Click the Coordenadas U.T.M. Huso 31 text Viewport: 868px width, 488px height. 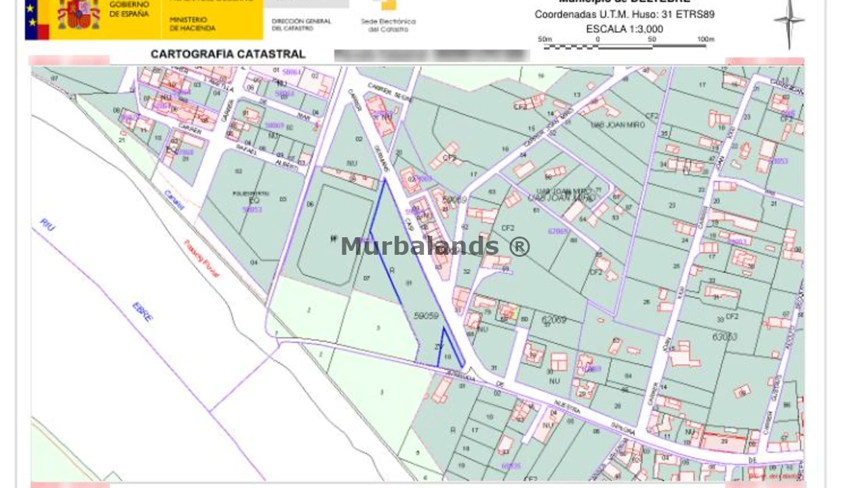(x=624, y=14)
